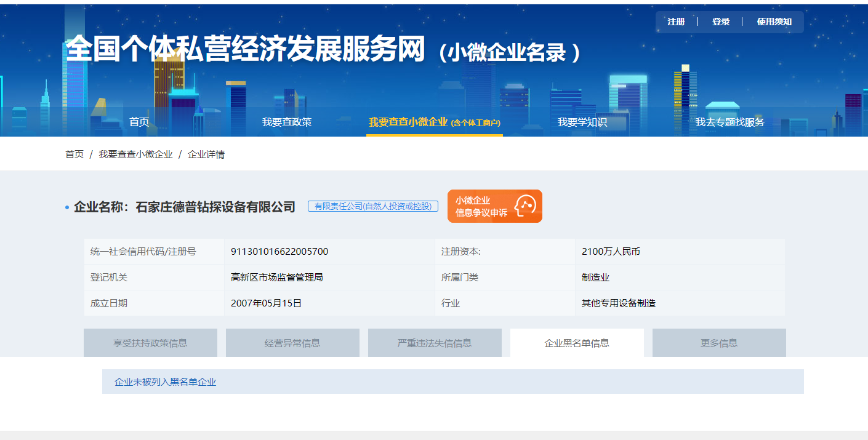Click the 行业 label
This screenshot has width=868, height=440.
click(x=450, y=303)
